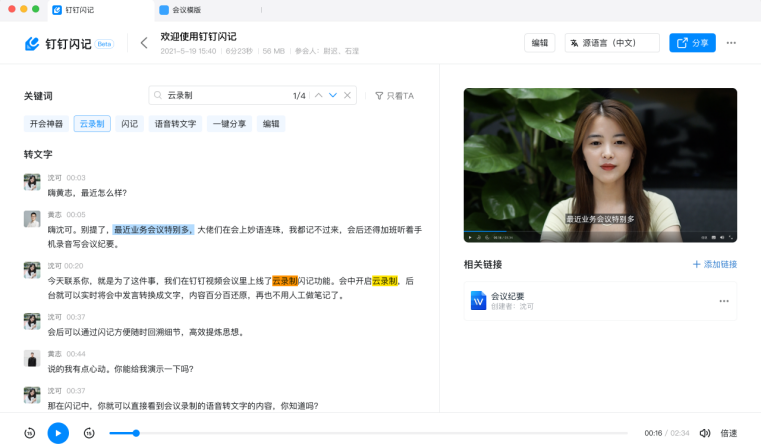
Task: Open more options for 会议纪要 card
Action: tap(724, 301)
